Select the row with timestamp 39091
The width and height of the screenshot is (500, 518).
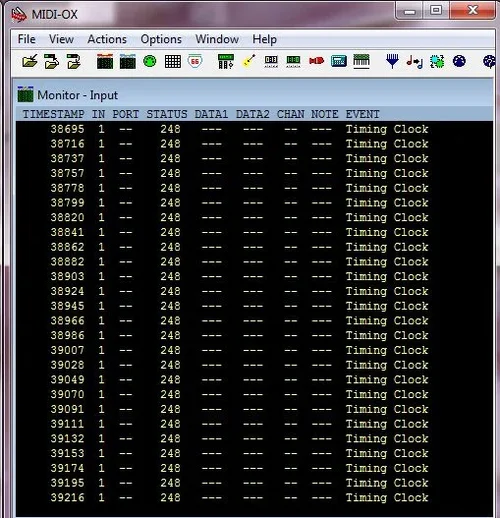254,409
